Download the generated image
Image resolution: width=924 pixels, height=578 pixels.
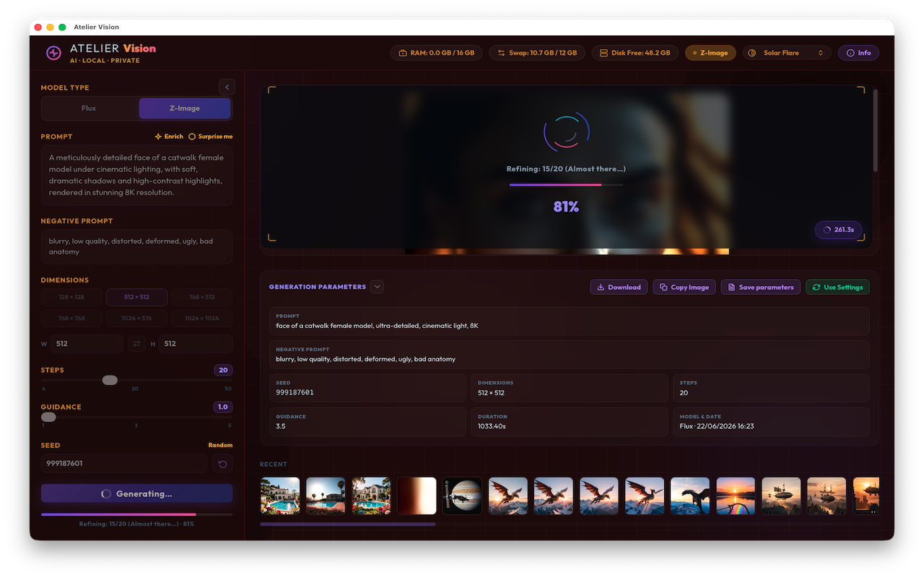click(619, 287)
